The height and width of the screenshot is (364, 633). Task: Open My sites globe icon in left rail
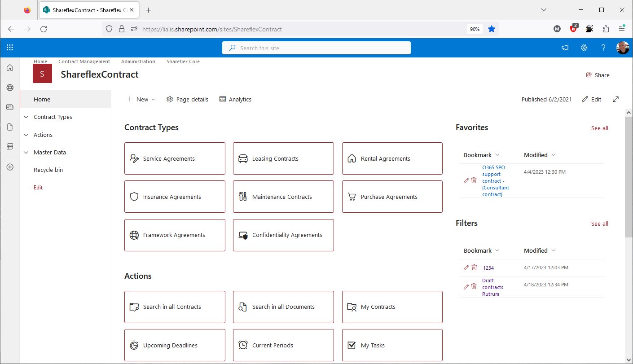point(10,88)
